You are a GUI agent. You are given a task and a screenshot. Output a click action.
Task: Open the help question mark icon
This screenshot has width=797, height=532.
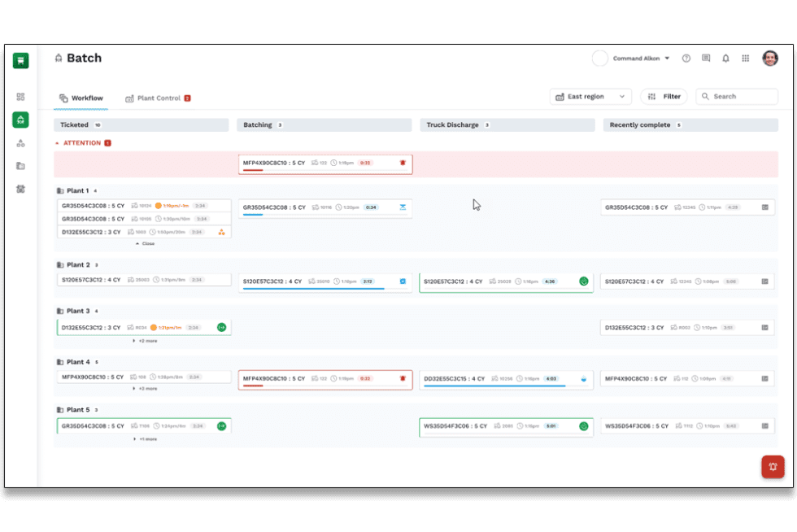coord(686,59)
